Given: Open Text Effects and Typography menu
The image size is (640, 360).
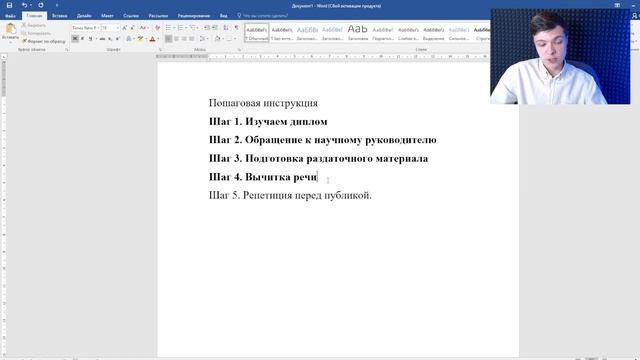Looking at the screenshot, I should 129,39.
